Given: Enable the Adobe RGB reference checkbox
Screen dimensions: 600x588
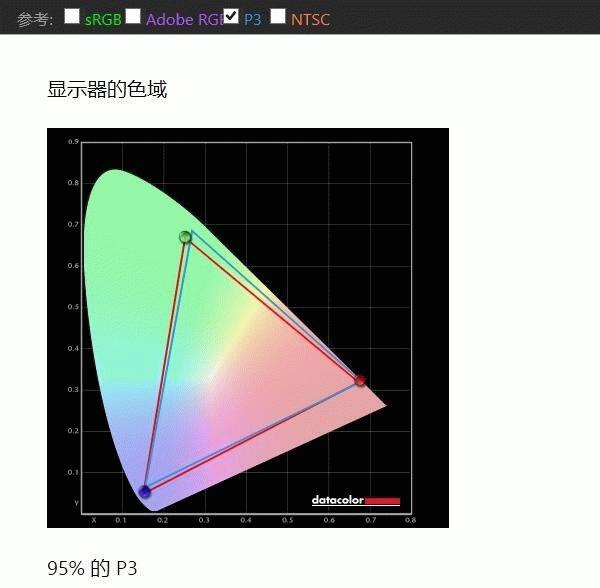Looking at the screenshot, I should [133, 16].
